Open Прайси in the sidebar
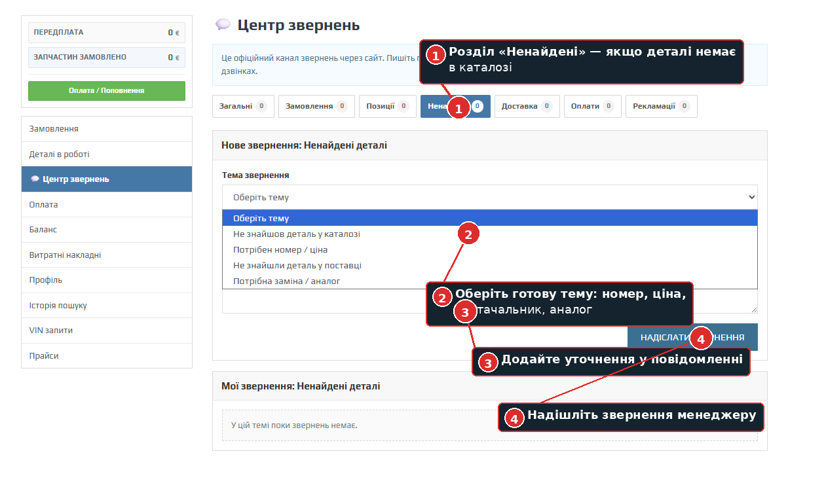826x504 pixels. [x=107, y=356]
